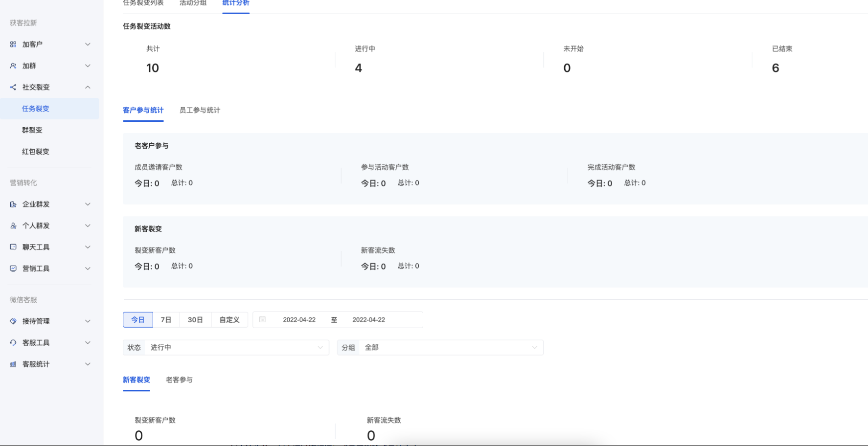
Task: Click the 营销工具 sidebar icon
Action: pos(13,269)
